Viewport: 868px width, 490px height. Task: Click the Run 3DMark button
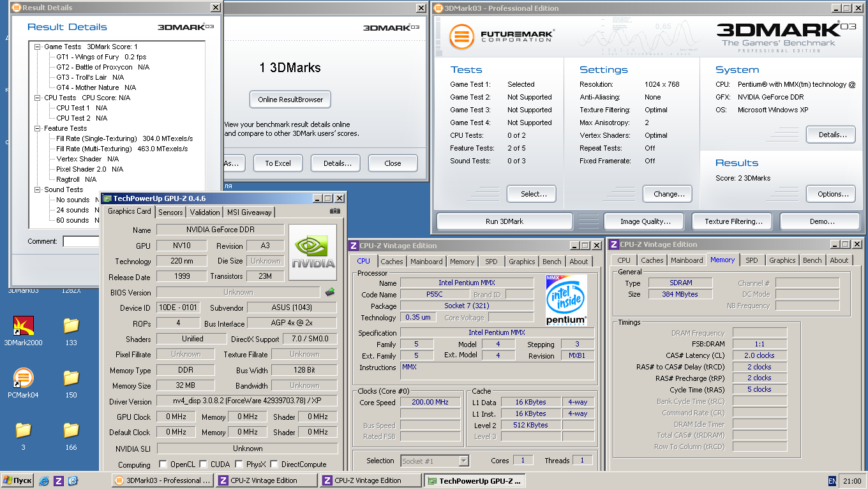(x=504, y=221)
